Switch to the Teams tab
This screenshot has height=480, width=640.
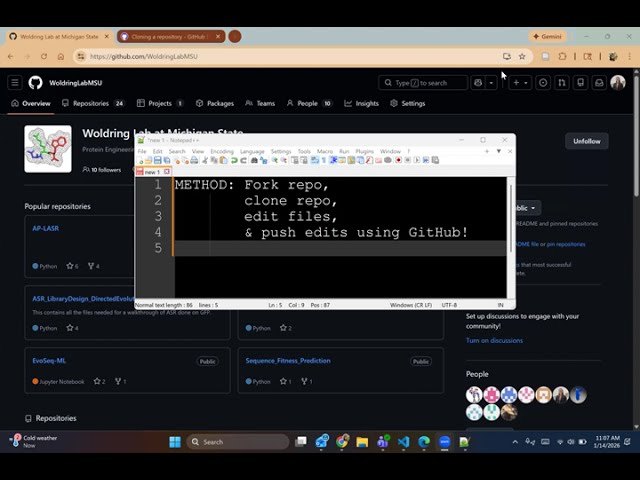coord(260,103)
